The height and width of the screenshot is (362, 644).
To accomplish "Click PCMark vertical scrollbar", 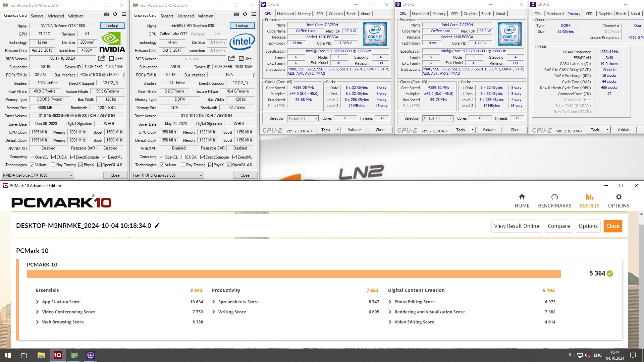I will coord(641,280).
